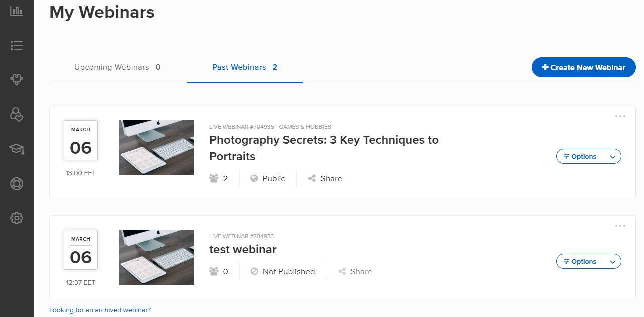Open the analytics bar chart sidebar icon
This screenshot has width=644, height=317.
(17, 11)
